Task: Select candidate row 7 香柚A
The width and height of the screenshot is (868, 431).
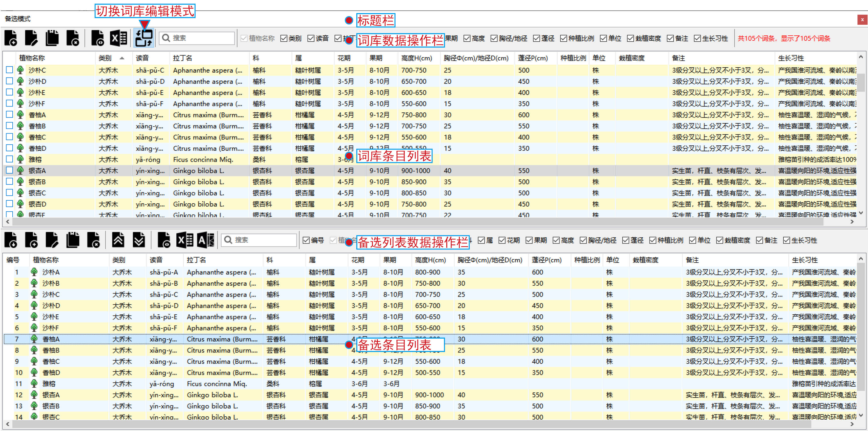Action: click(x=430, y=339)
